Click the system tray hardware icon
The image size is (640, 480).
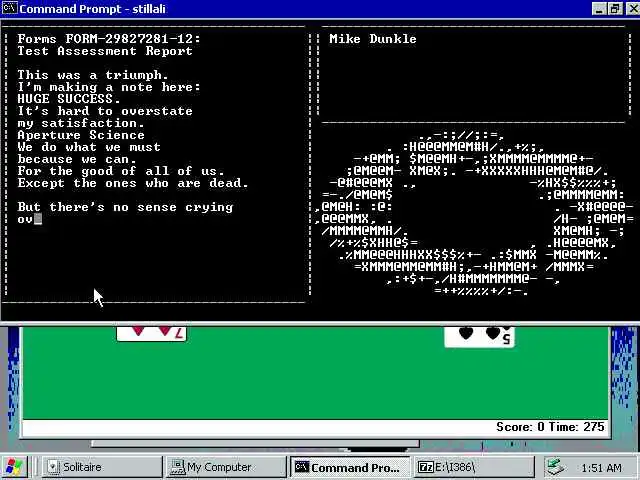556,467
